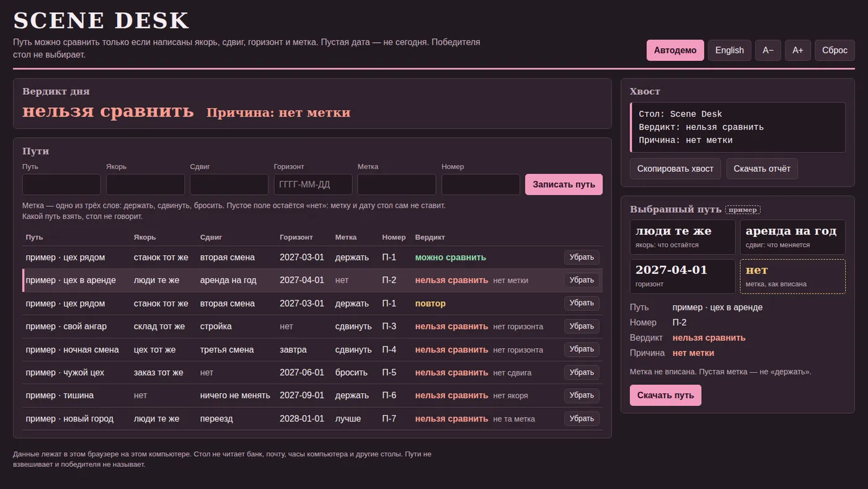Screen dimensions: 868x489
Task: Click the Скачать путь button
Action: 665,395
